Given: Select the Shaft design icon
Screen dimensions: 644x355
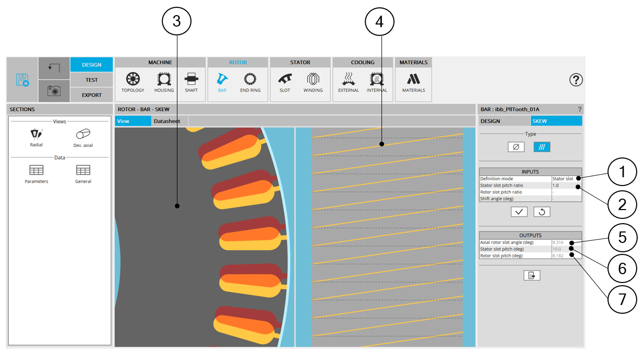Looking at the screenshot, I should [x=191, y=82].
